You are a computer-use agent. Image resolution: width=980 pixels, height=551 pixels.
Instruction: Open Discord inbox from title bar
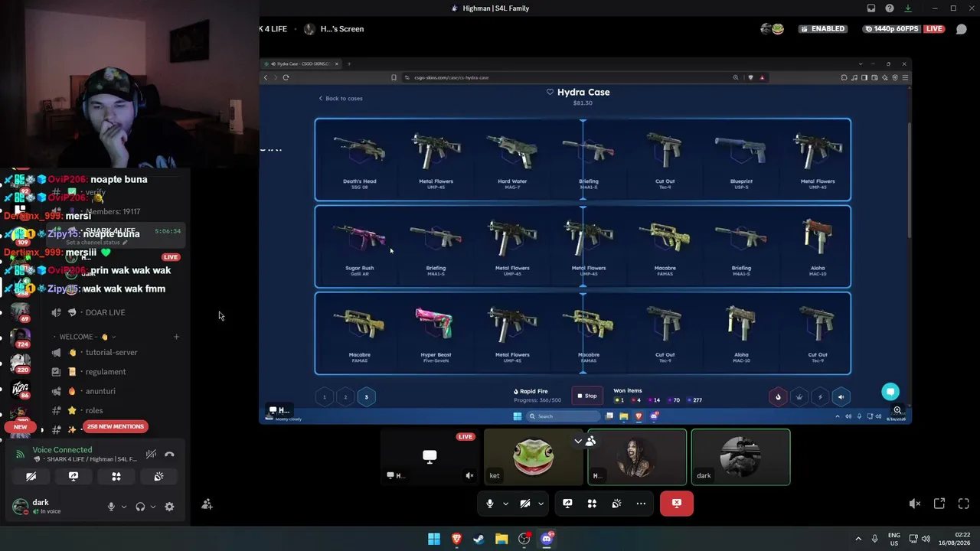click(x=871, y=8)
